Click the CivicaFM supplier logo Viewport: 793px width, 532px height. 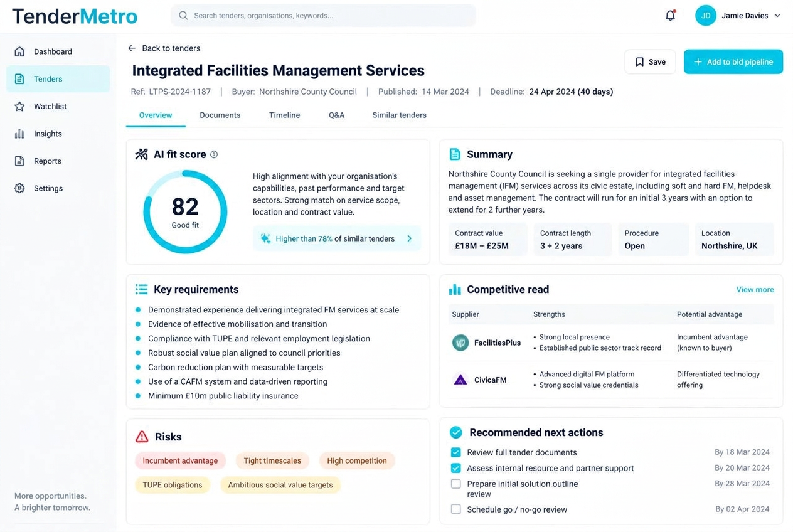coord(460,380)
